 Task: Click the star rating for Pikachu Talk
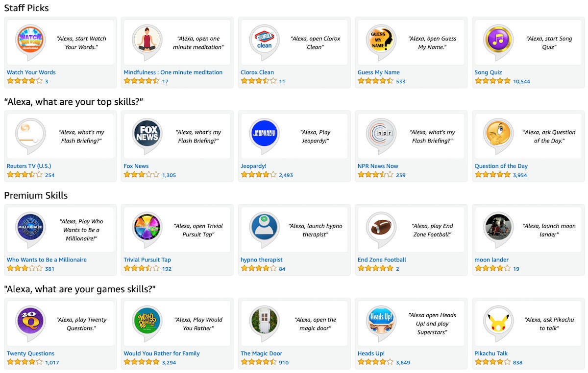click(x=492, y=362)
